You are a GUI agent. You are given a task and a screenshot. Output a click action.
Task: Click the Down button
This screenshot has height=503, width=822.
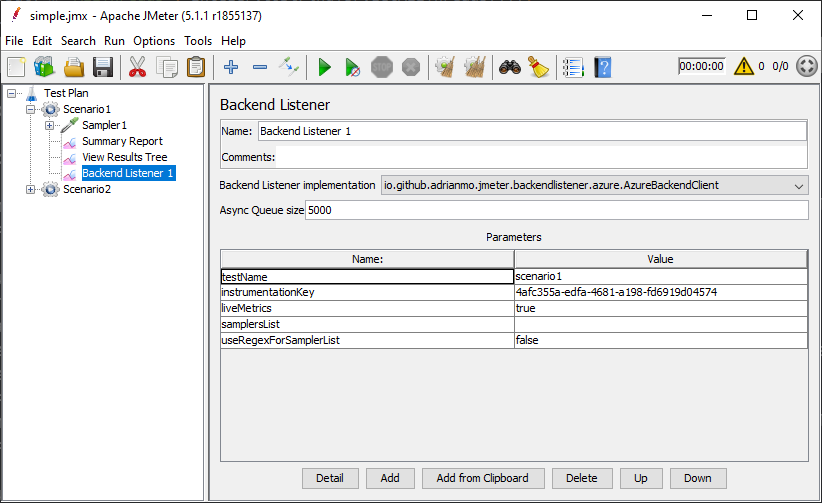[x=698, y=478]
